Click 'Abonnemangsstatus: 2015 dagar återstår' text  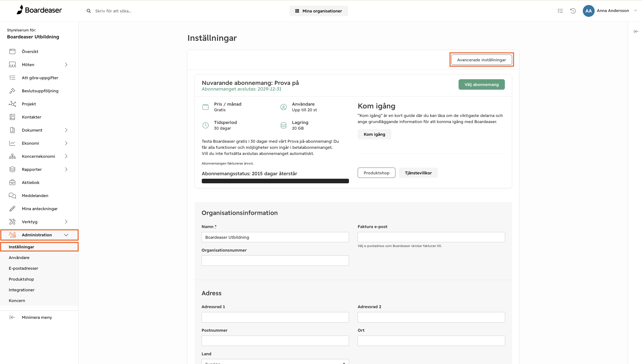coord(249,173)
